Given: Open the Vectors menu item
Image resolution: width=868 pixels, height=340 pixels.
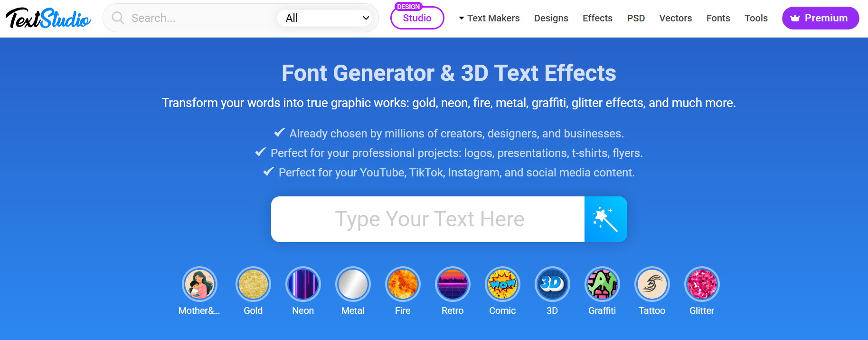Looking at the screenshot, I should click(x=675, y=18).
